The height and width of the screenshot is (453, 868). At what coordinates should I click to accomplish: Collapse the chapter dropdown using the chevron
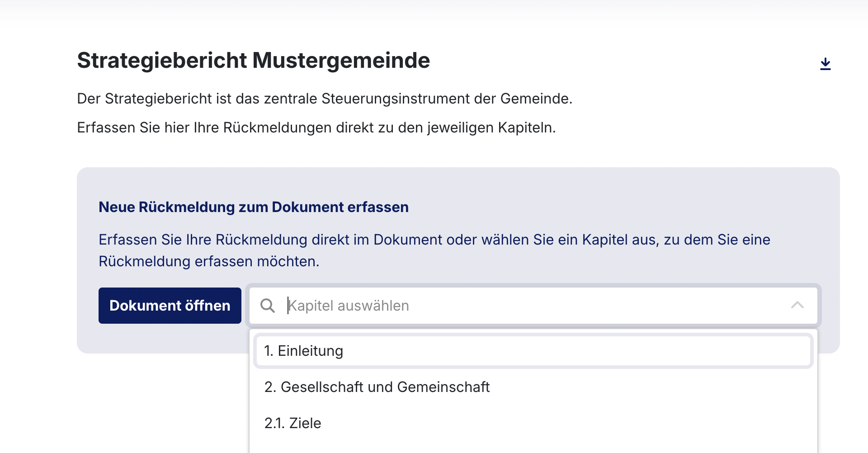[x=797, y=306]
